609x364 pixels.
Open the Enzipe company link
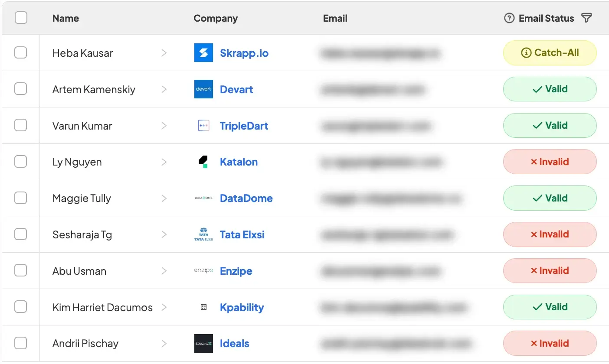pos(236,271)
